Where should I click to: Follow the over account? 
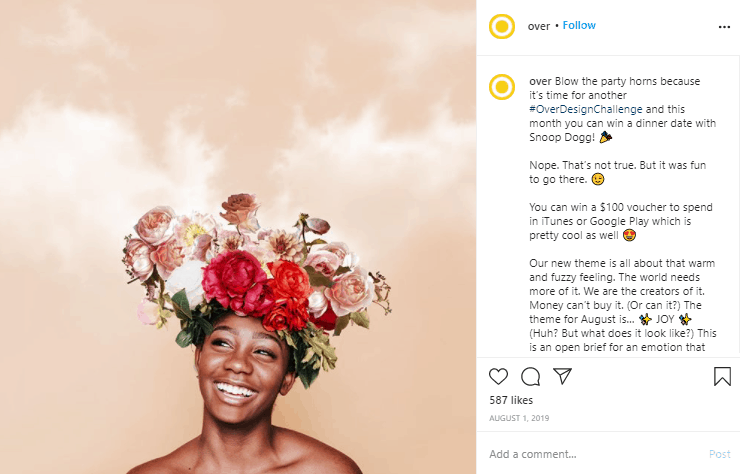[x=579, y=26]
